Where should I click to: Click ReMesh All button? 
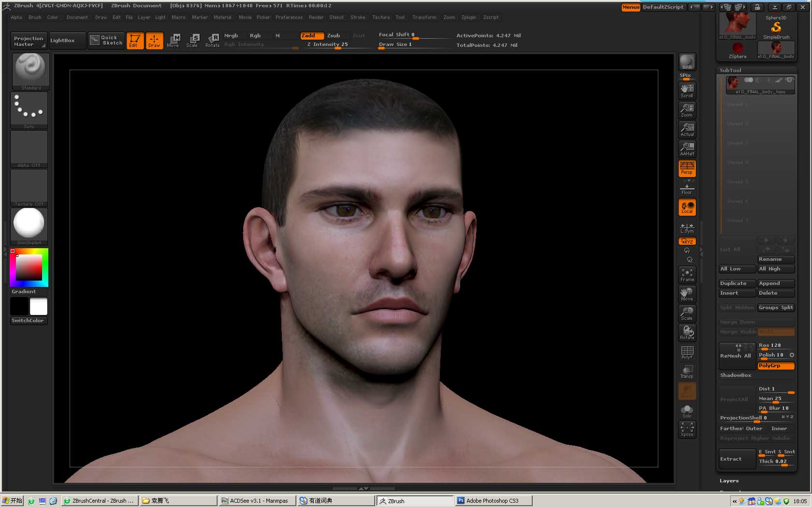(737, 356)
